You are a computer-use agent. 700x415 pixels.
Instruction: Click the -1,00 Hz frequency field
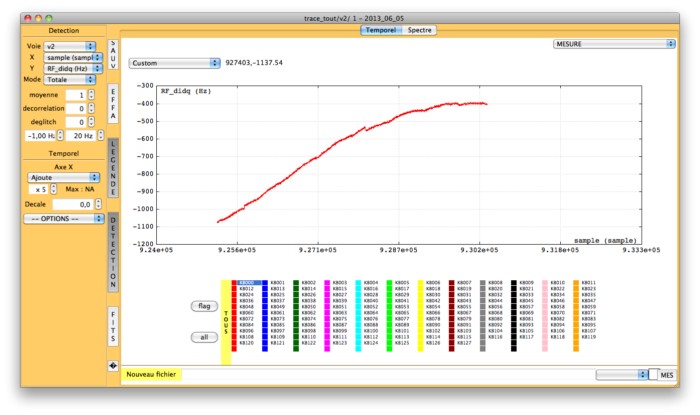tap(40, 136)
